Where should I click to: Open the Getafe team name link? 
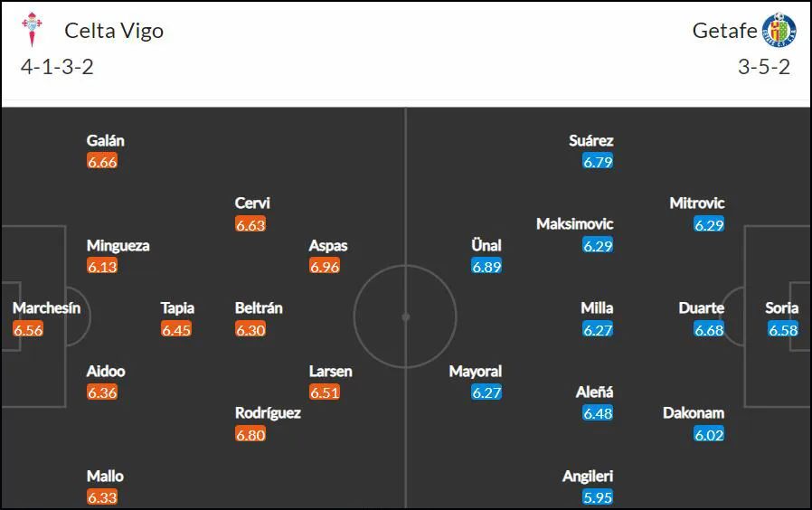tap(724, 31)
